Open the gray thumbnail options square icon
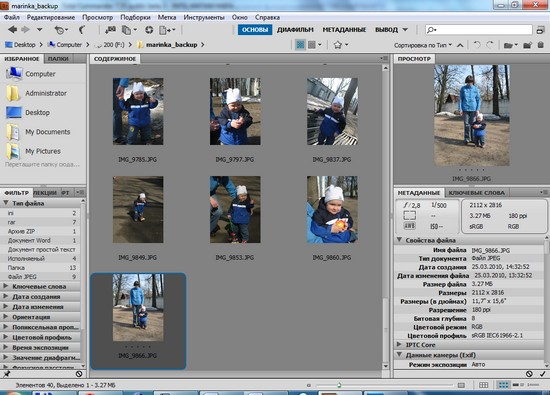Screen dimensions: 550x395 coord(314,45)
